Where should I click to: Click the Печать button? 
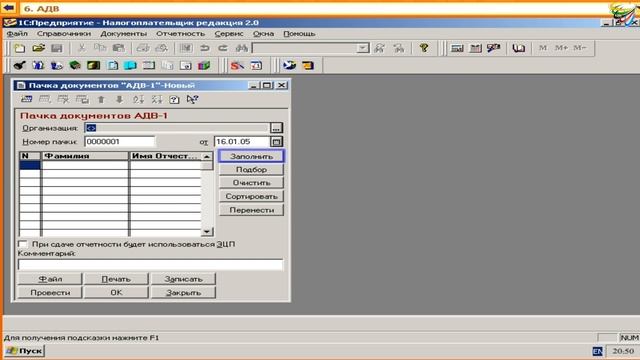116,279
